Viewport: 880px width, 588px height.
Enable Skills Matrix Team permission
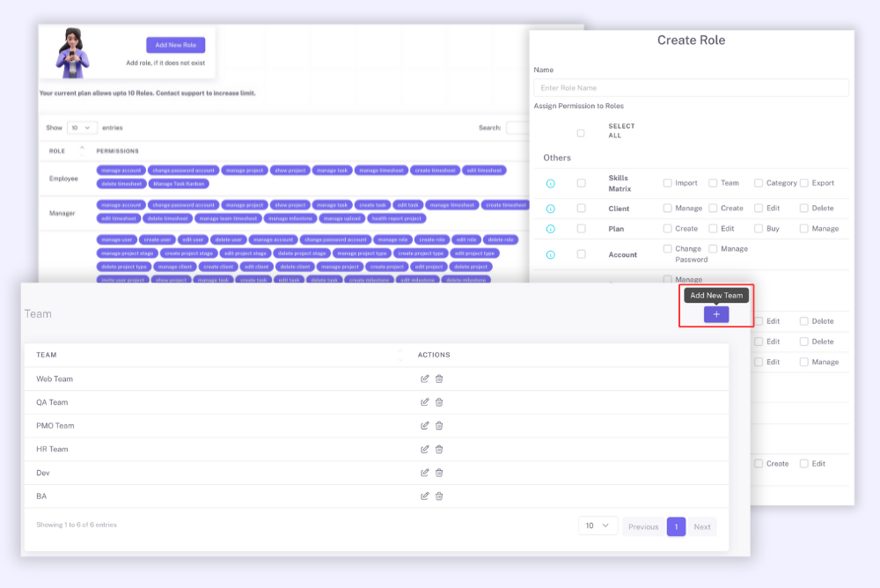[713, 183]
